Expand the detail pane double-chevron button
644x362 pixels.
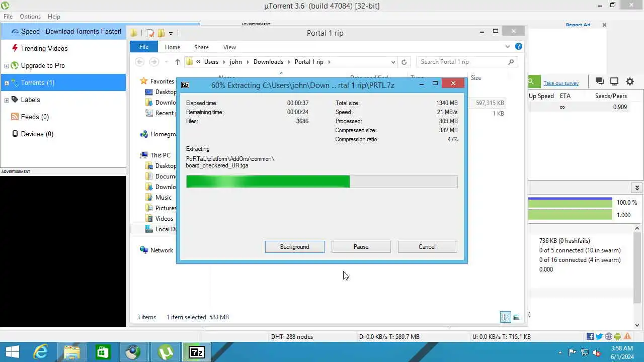(x=637, y=188)
